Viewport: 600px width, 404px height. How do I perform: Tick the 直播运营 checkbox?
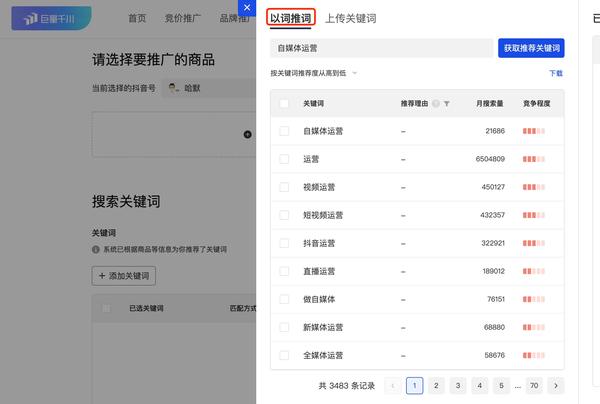(x=284, y=271)
